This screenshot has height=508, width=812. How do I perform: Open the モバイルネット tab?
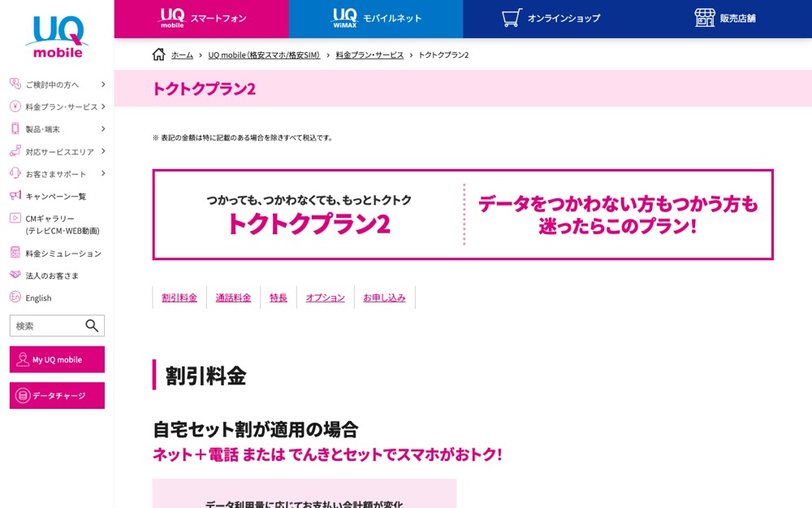376,19
